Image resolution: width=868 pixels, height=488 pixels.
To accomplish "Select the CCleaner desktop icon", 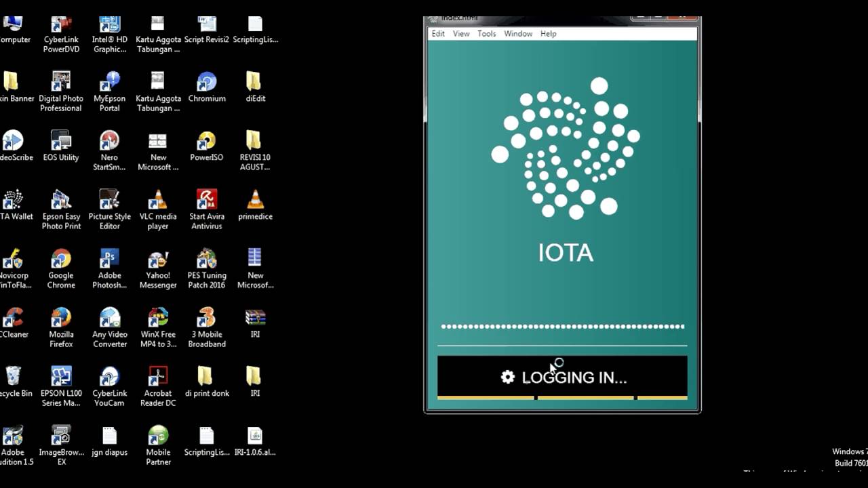I will (13, 323).
